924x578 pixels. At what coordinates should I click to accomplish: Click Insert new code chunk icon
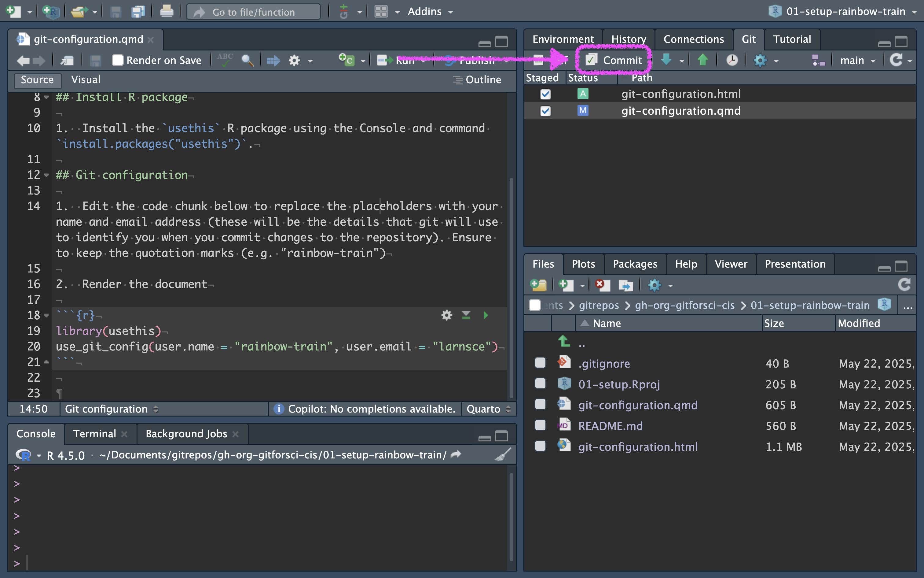(x=347, y=60)
